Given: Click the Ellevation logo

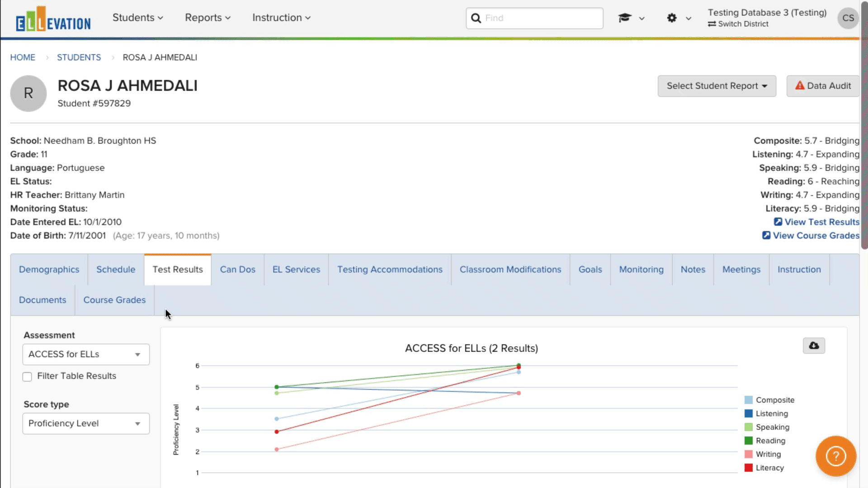Looking at the screenshot, I should [x=53, y=19].
